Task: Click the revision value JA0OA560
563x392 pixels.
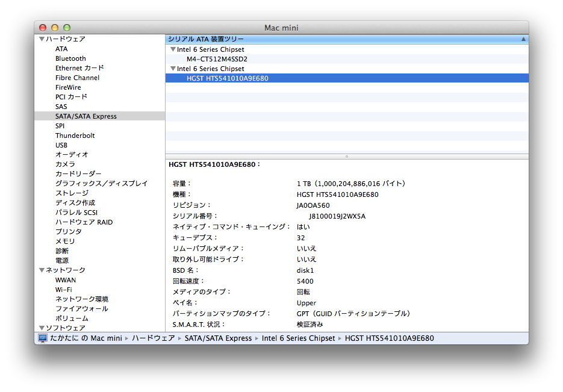Action: (x=313, y=205)
